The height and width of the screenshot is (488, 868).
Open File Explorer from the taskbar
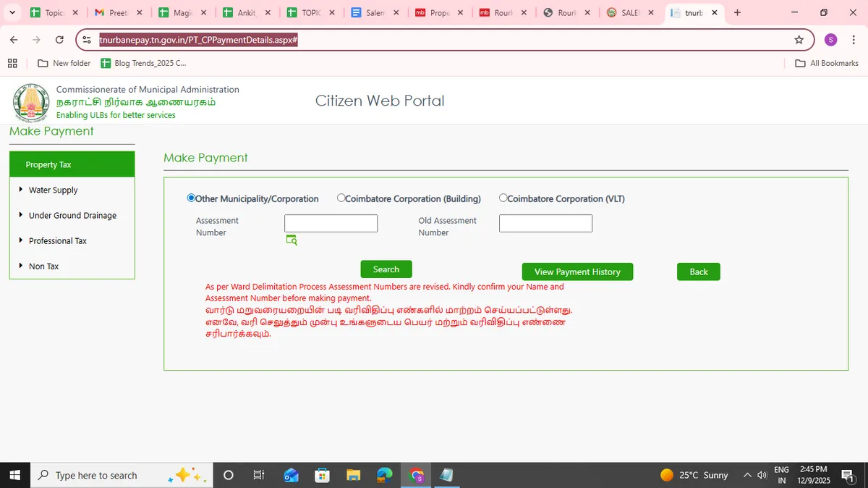click(353, 475)
